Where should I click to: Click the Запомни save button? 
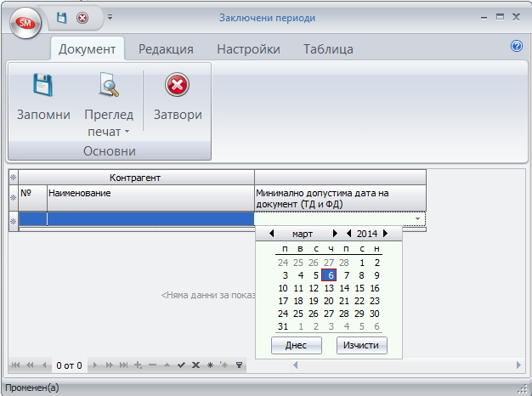click(43, 97)
